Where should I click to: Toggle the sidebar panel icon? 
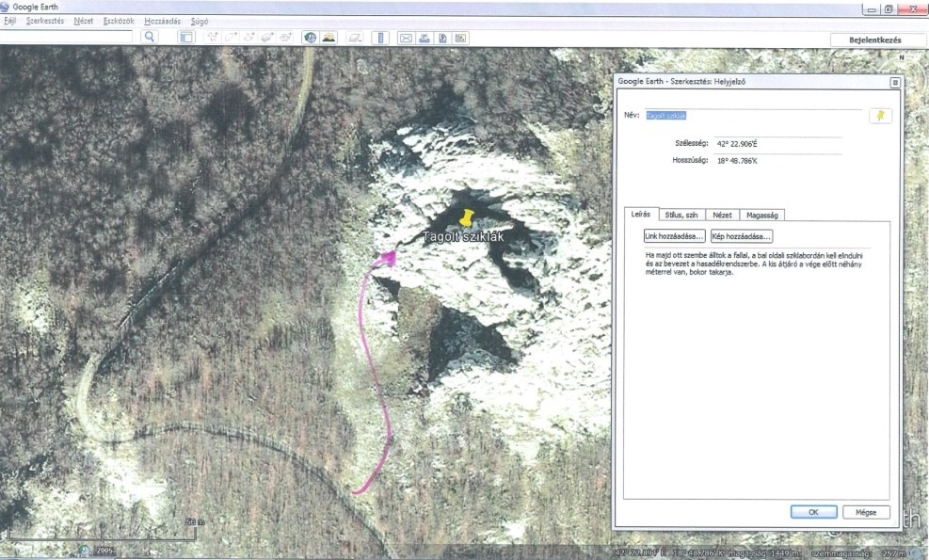(x=186, y=38)
